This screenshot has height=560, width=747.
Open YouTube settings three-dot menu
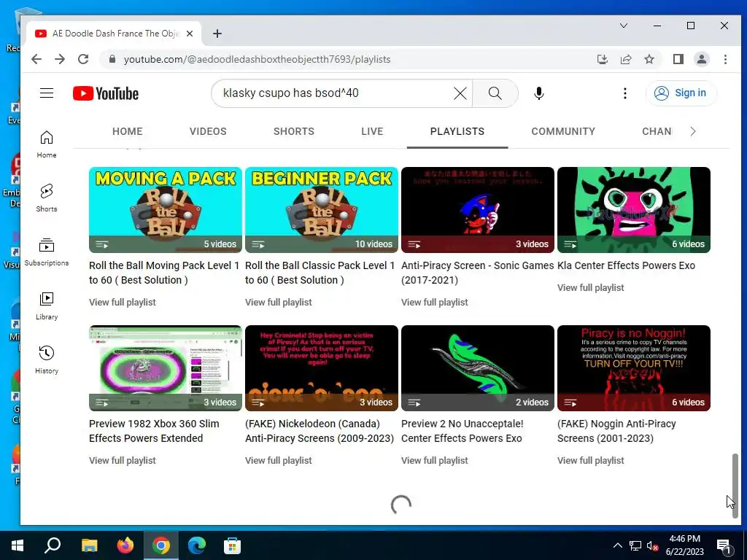625,93
